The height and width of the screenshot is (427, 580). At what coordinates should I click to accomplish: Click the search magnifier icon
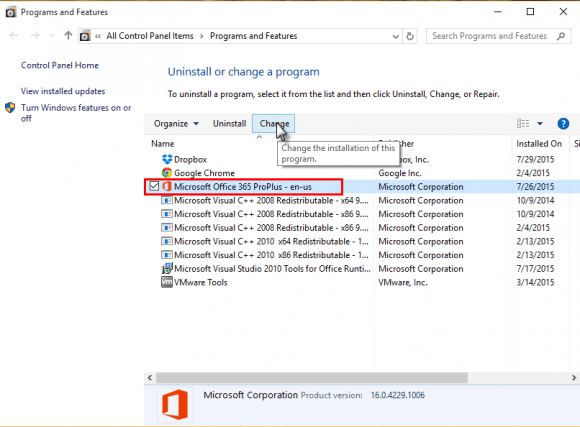click(561, 36)
